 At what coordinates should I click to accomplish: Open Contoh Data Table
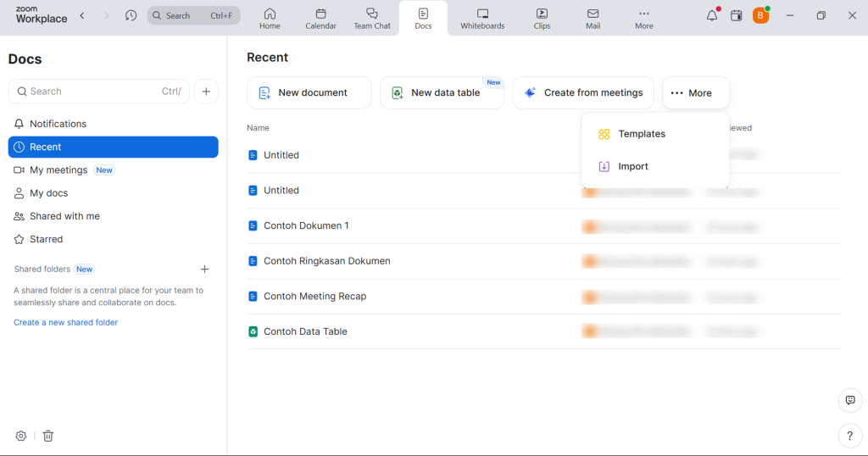click(305, 331)
